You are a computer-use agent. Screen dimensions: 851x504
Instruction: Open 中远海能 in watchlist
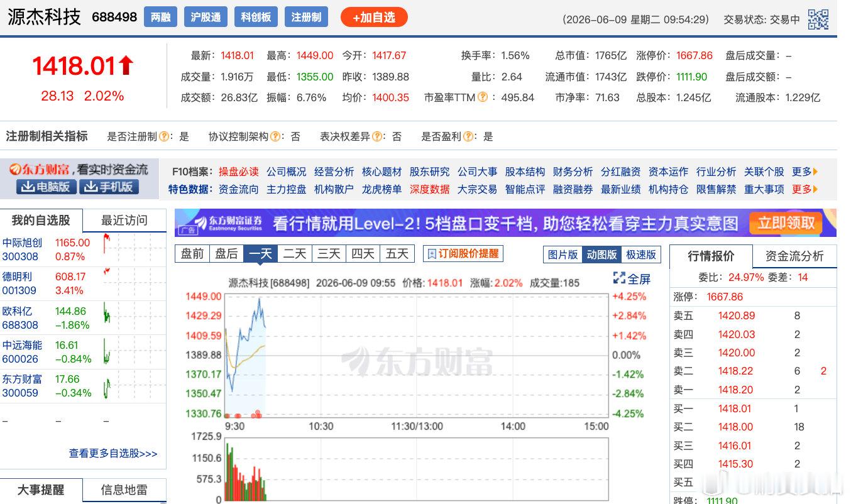click(x=23, y=345)
